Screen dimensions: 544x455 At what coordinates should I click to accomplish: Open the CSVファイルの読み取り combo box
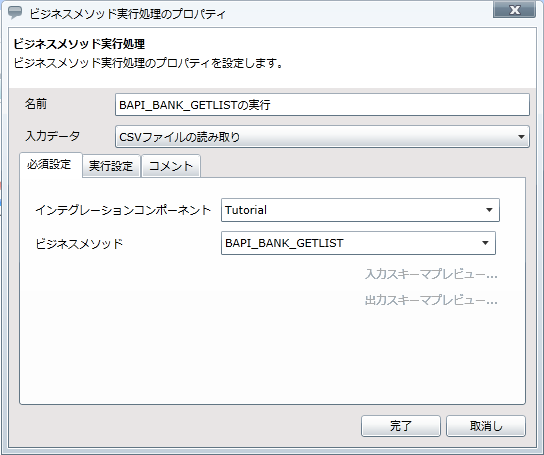[x=322, y=137]
